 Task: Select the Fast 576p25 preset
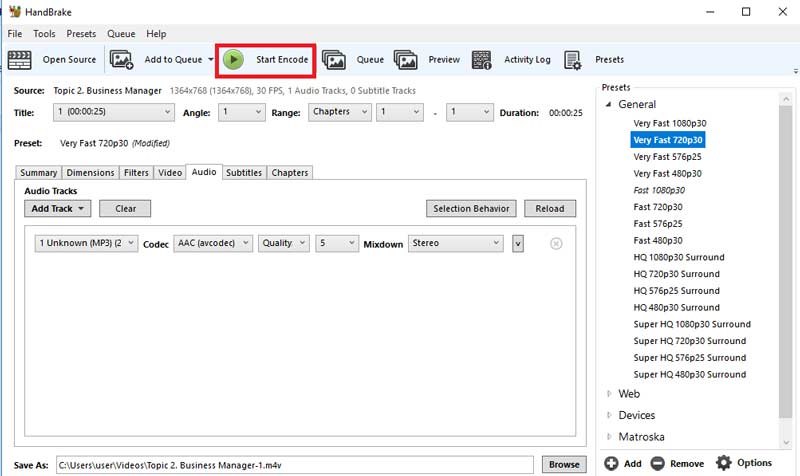(658, 224)
